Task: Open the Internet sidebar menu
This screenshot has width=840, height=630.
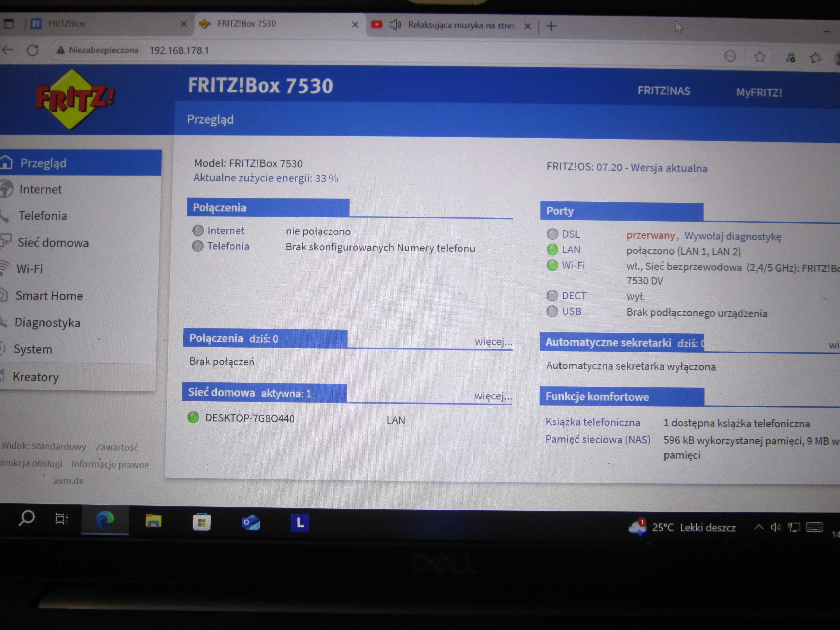Action: tap(40, 189)
